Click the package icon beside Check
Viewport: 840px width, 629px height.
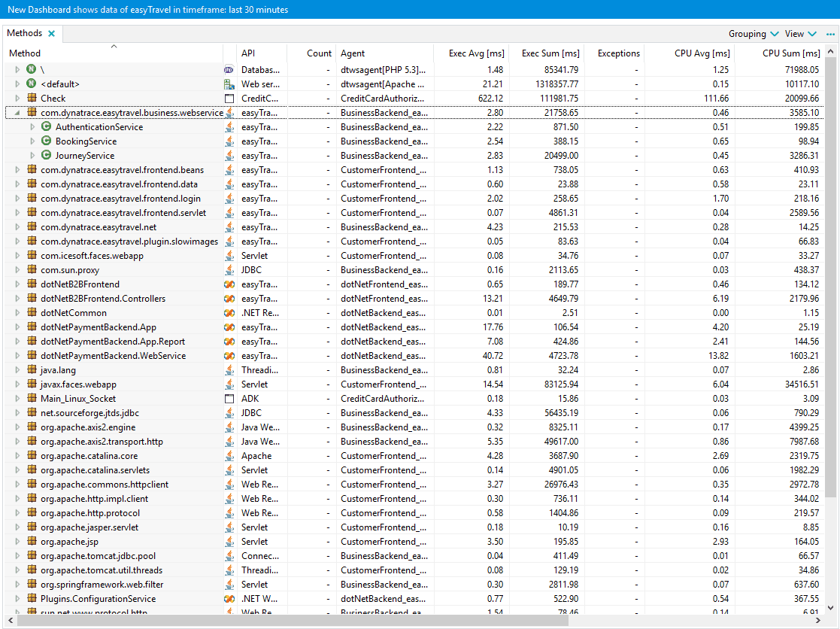(32, 98)
